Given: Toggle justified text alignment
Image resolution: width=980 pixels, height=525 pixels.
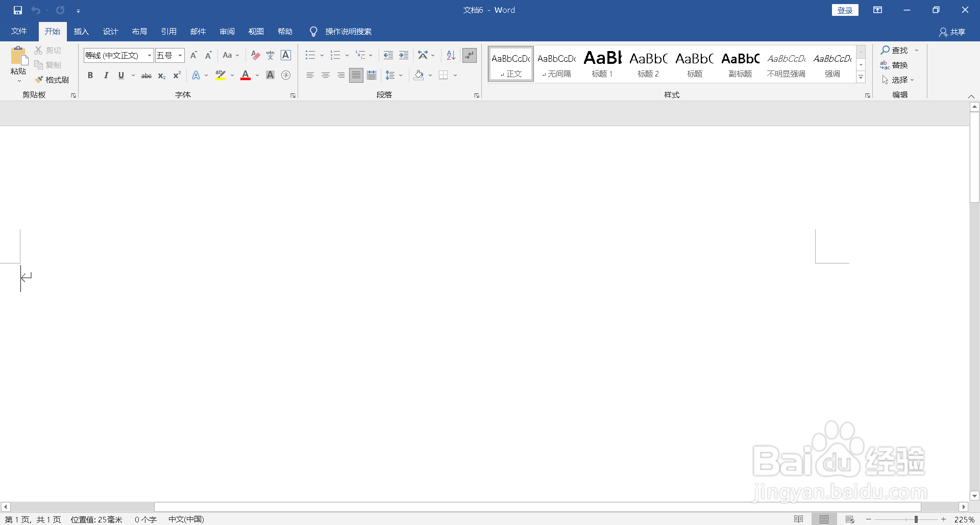Looking at the screenshot, I should 356,76.
